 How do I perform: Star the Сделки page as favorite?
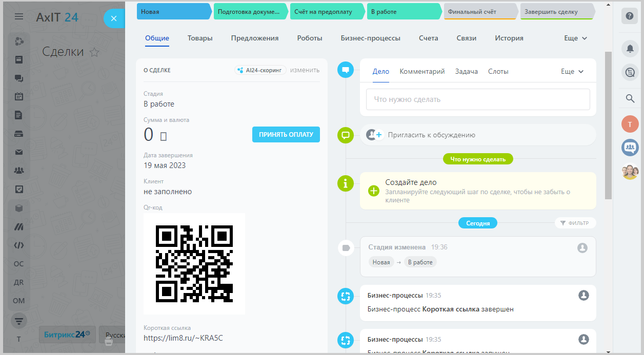tap(94, 52)
